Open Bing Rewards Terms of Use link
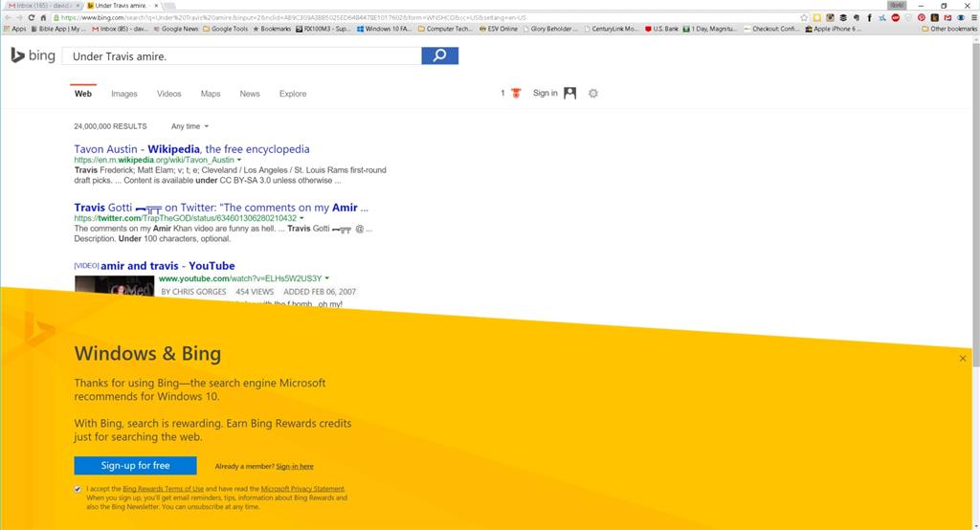 [163, 489]
